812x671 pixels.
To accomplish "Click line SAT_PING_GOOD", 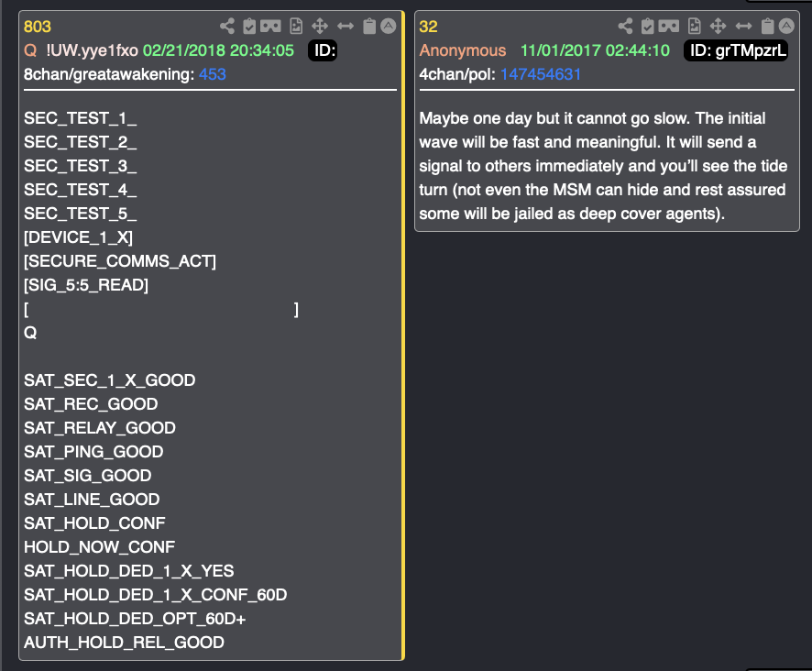I will 93,452.
